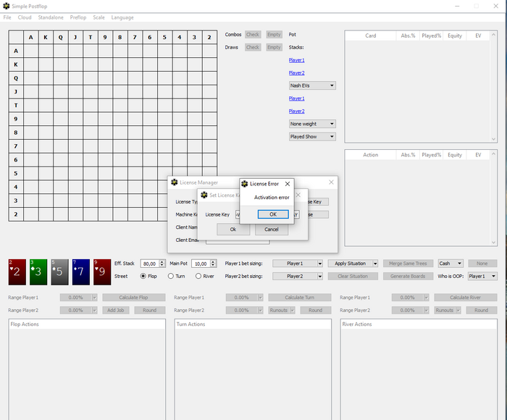Click the Simple Postflop app icon in title bar
The height and width of the screenshot is (420, 507).
point(6,6)
